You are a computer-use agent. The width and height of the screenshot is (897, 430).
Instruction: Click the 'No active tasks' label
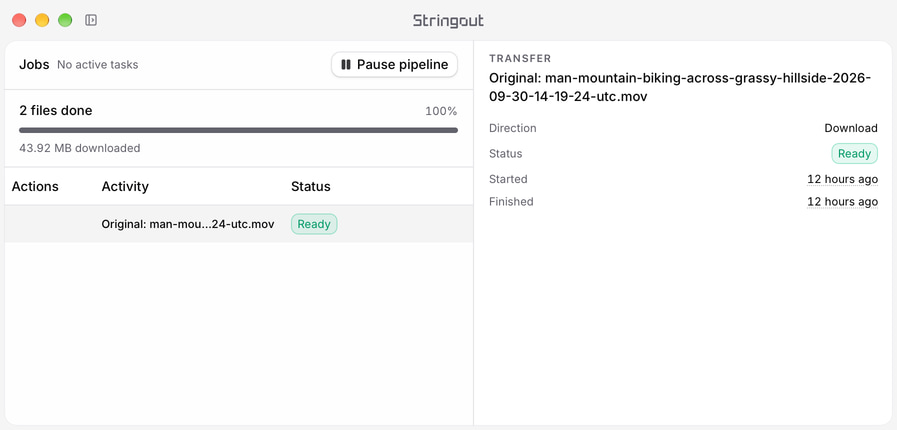tap(98, 65)
